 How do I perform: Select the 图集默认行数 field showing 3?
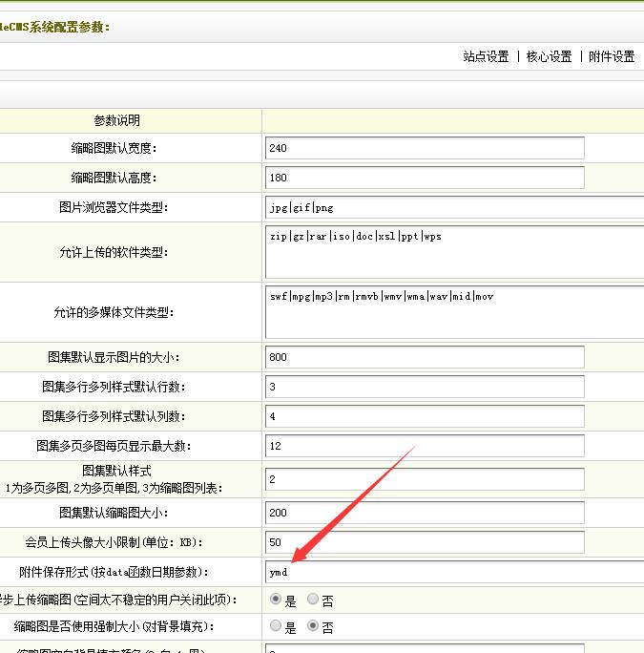tap(425, 387)
